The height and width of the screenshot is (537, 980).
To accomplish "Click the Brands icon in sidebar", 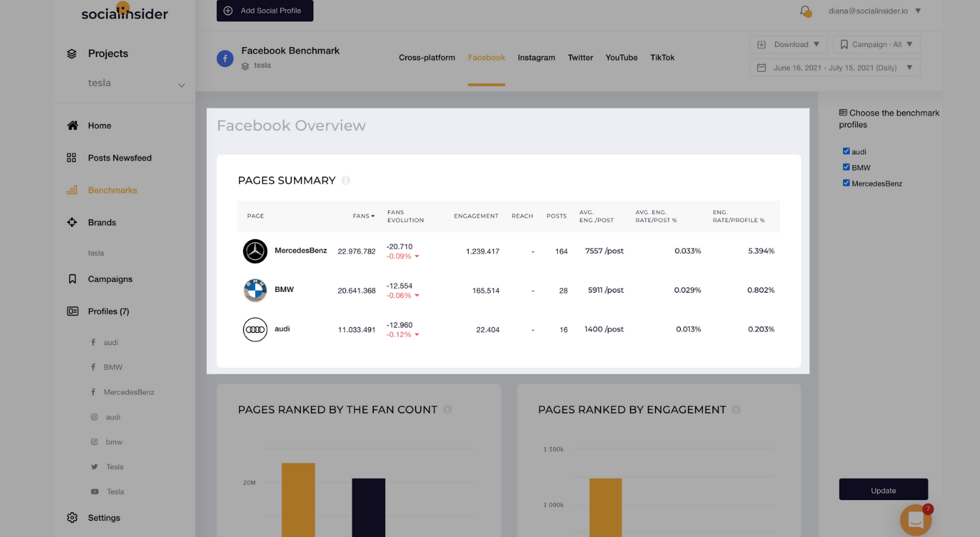I will pos(72,222).
